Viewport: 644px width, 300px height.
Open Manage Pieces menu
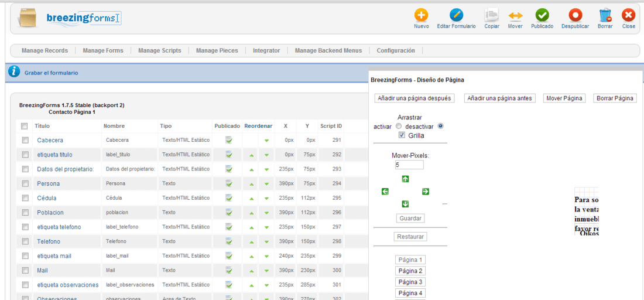coord(217,50)
